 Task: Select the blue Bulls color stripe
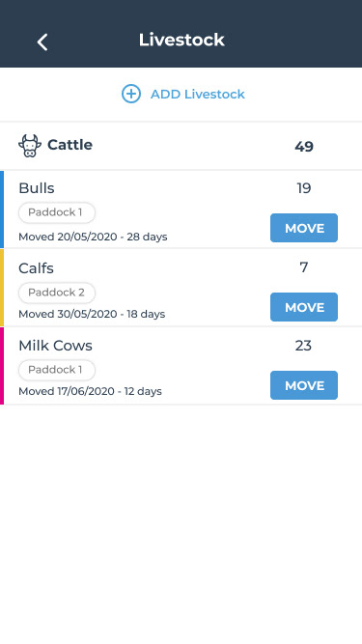point(2,210)
